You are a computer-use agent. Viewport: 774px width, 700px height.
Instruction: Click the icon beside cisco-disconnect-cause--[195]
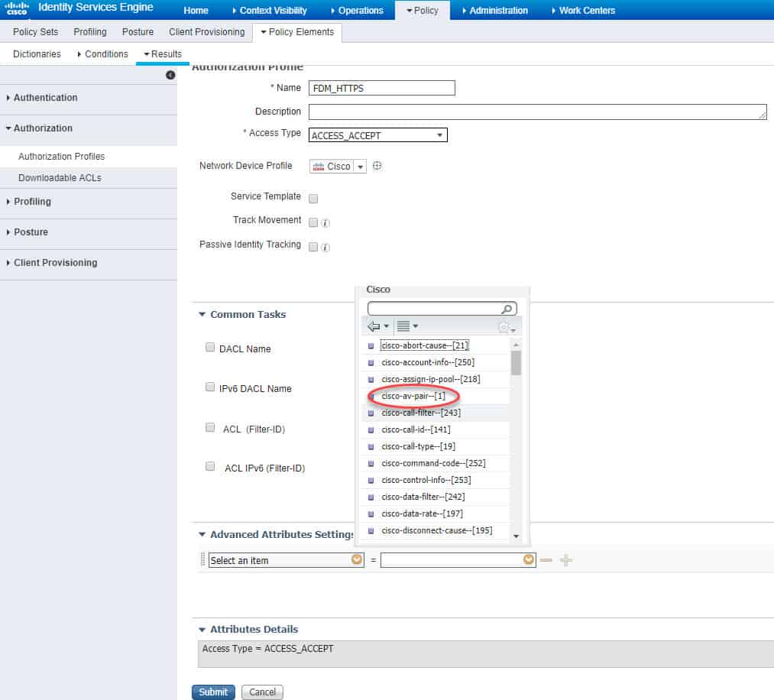(x=371, y=530)
